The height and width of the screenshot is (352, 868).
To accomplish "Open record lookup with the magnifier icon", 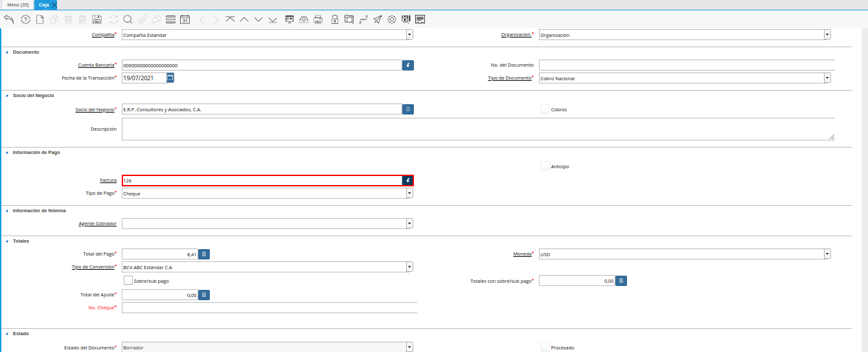I will [x=128, y=19].
